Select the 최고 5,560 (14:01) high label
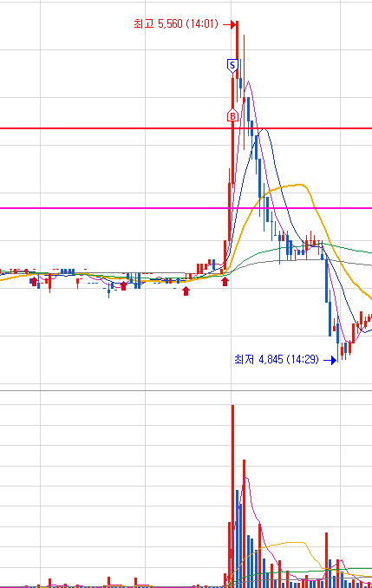This screenshot has height=588, width=372. click(x=175, y=24)
